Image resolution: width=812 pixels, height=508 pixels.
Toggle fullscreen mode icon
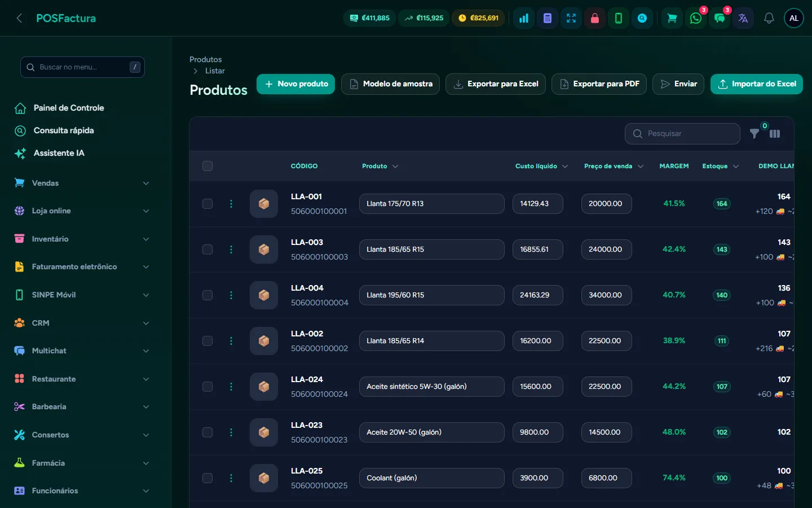click(571, 18)
